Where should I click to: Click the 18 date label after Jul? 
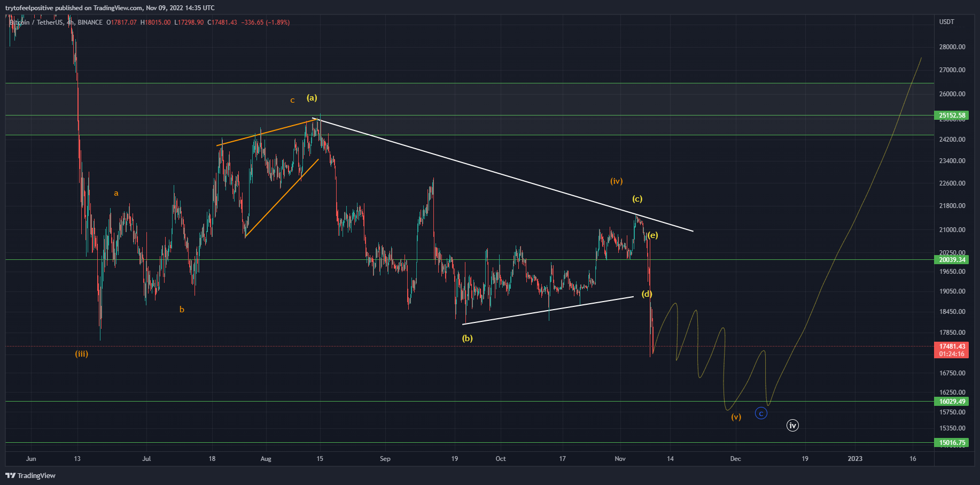(x=212, y=459)
